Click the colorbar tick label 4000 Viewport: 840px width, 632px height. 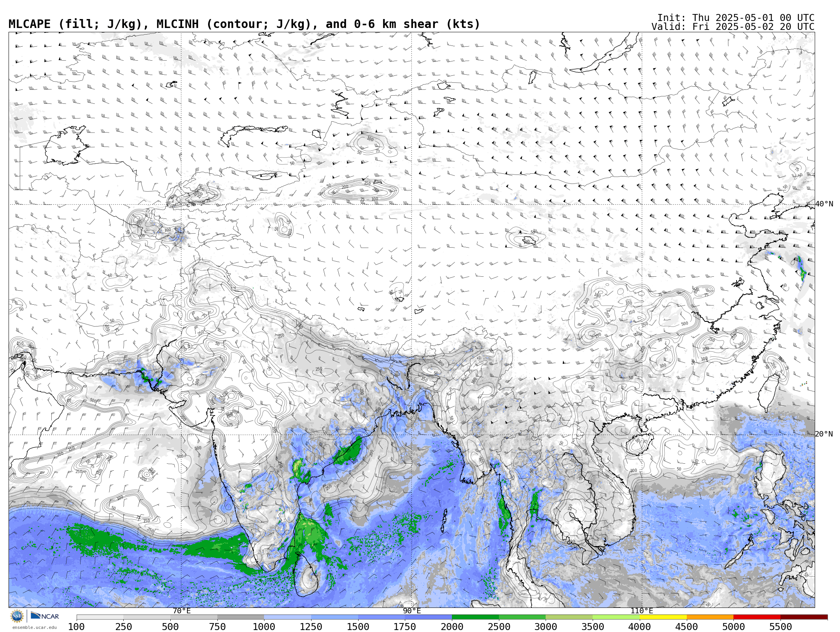click(640, 627)
